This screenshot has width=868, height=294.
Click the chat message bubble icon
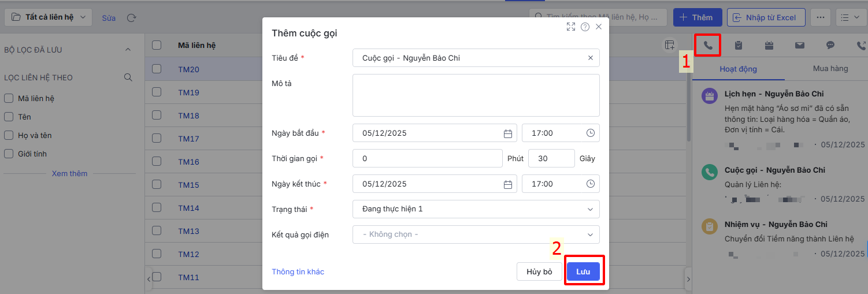[x=830, y=45]
